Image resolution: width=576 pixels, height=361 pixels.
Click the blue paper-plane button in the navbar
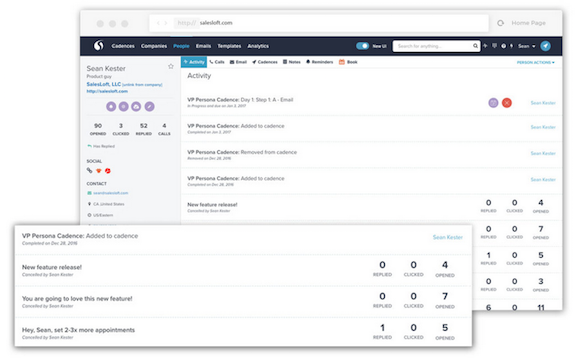[x=546, y=46]
